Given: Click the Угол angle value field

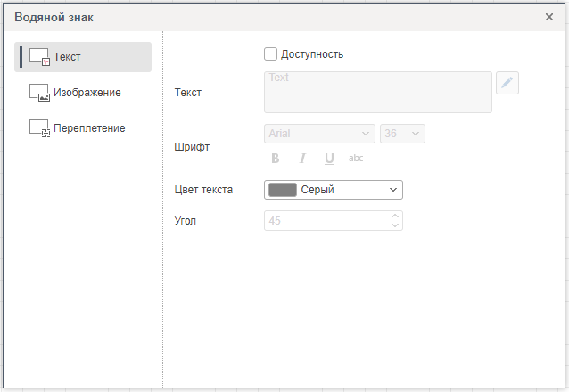Looking at the screenshot, I should 326,220.
